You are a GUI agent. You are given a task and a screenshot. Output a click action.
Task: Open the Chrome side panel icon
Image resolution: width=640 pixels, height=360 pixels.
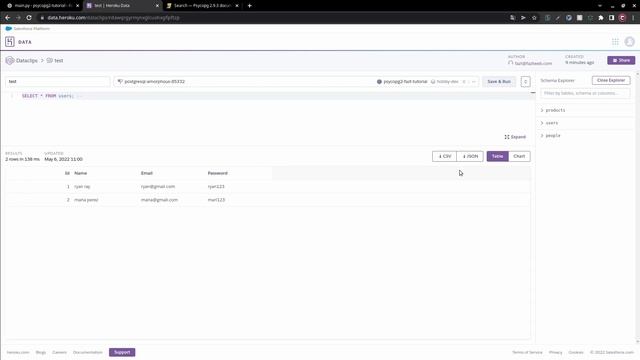[611, 18]
